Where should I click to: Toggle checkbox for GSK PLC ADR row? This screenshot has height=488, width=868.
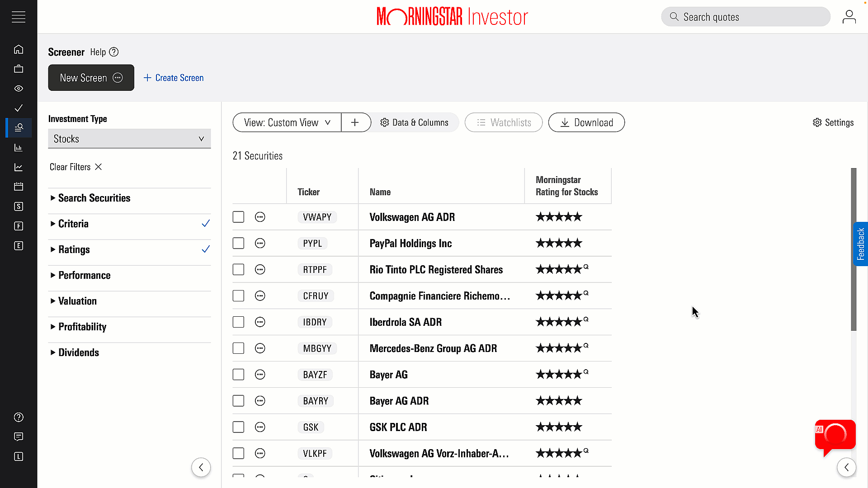point(238,427)
